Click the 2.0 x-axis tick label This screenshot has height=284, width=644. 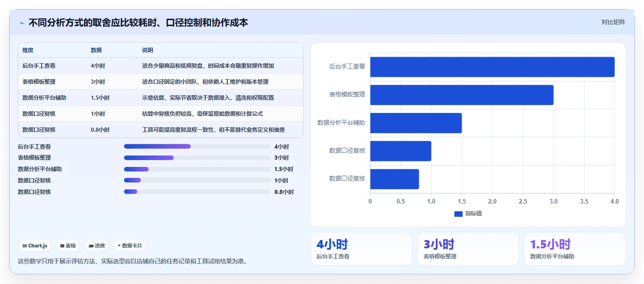point(492,202)
